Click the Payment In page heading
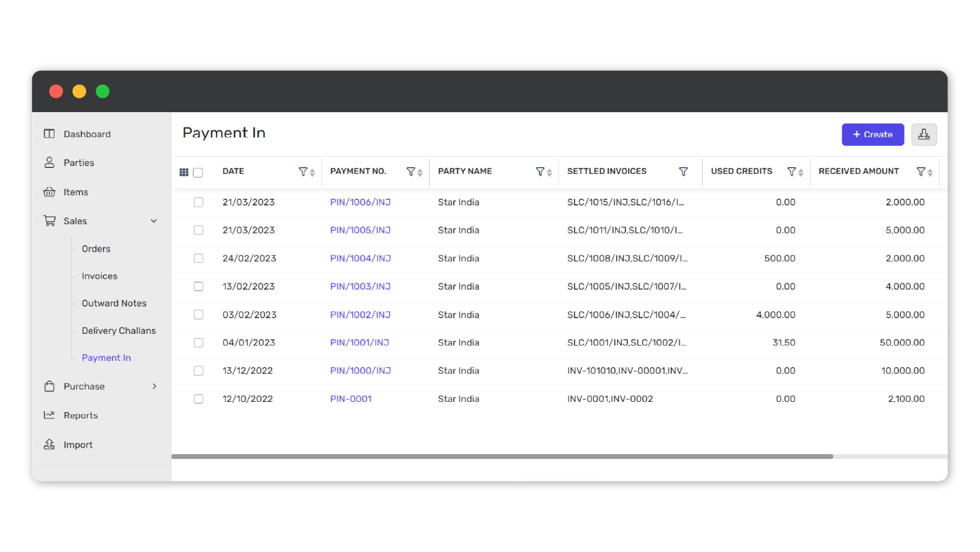 click(224, 133)
